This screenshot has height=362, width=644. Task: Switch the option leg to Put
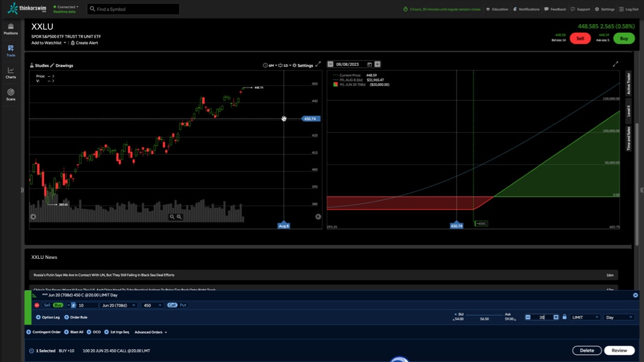pos(182,305)
